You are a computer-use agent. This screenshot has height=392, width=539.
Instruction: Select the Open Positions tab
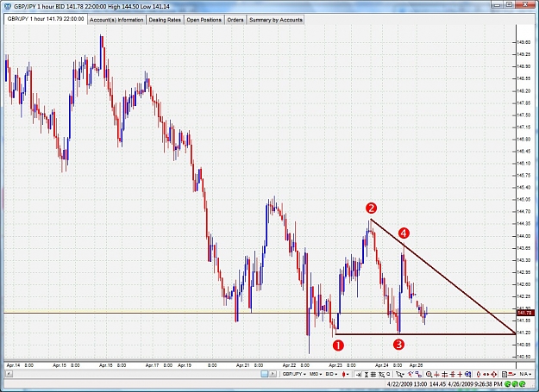204,20
